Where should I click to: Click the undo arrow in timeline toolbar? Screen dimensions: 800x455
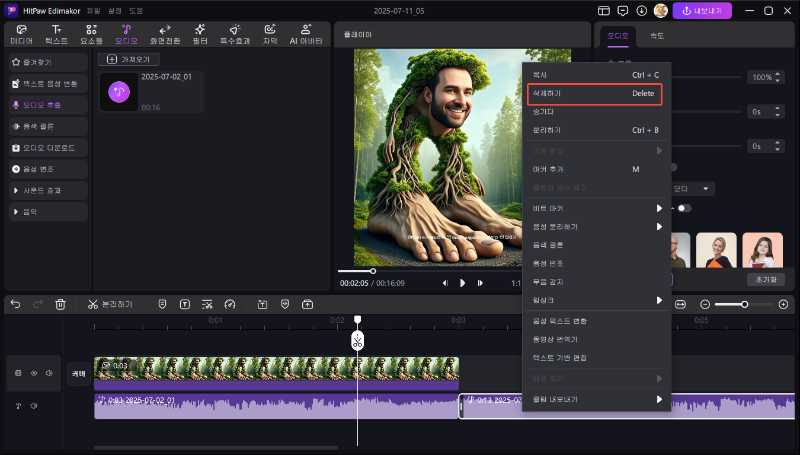tap(16, 304)
